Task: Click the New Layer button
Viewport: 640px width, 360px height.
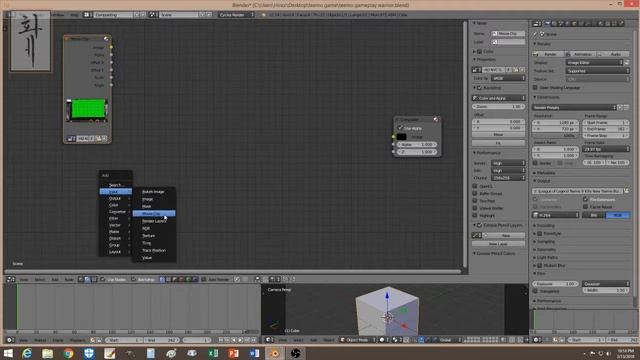Action: click(498, 244)
